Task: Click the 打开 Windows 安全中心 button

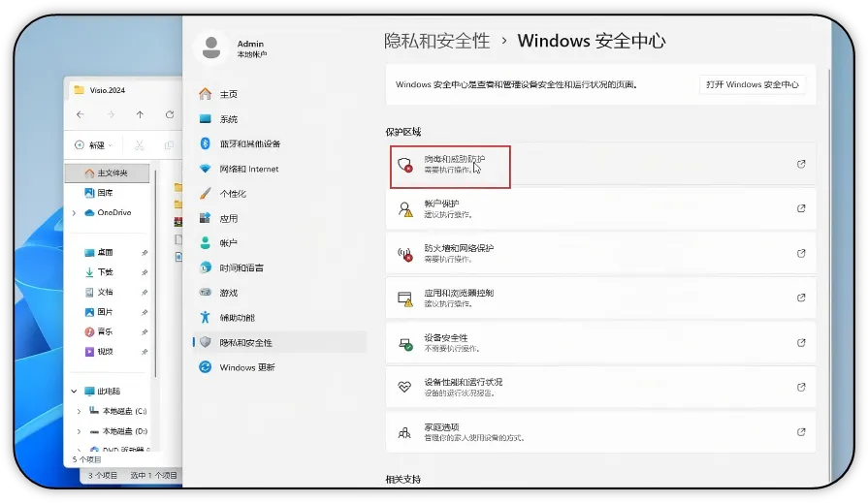Action: (753, 84)
